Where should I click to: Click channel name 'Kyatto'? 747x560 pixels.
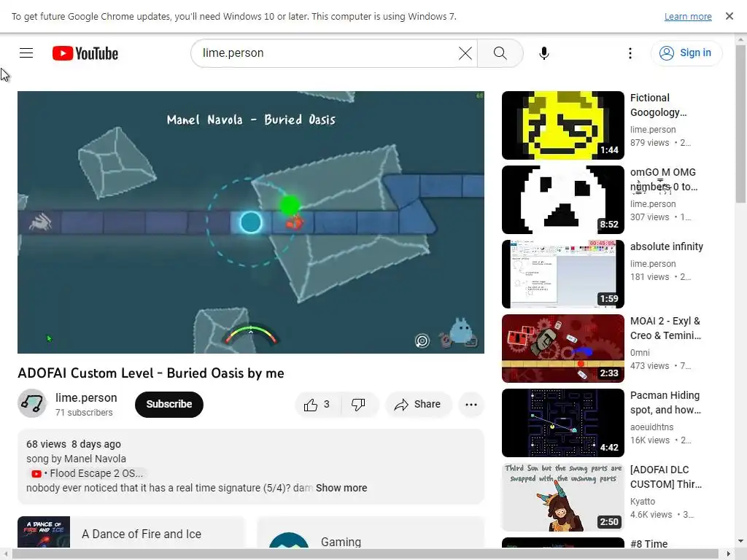click(643, 501)
